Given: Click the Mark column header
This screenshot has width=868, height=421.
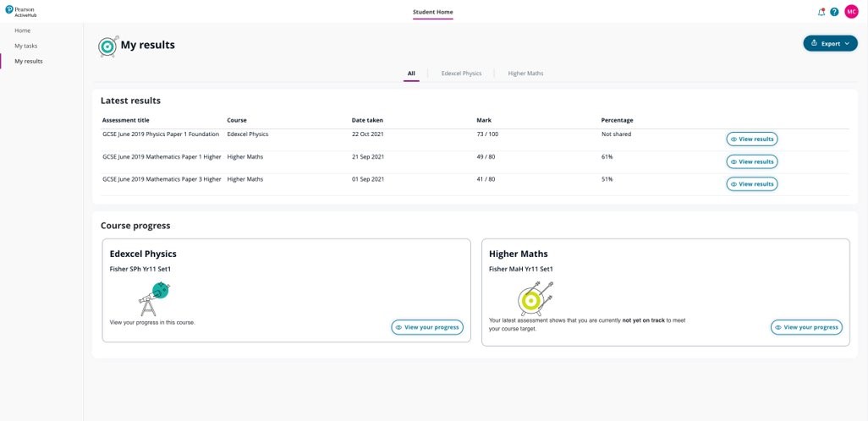Looking at the screenshot, I should [x=484, y=120].
